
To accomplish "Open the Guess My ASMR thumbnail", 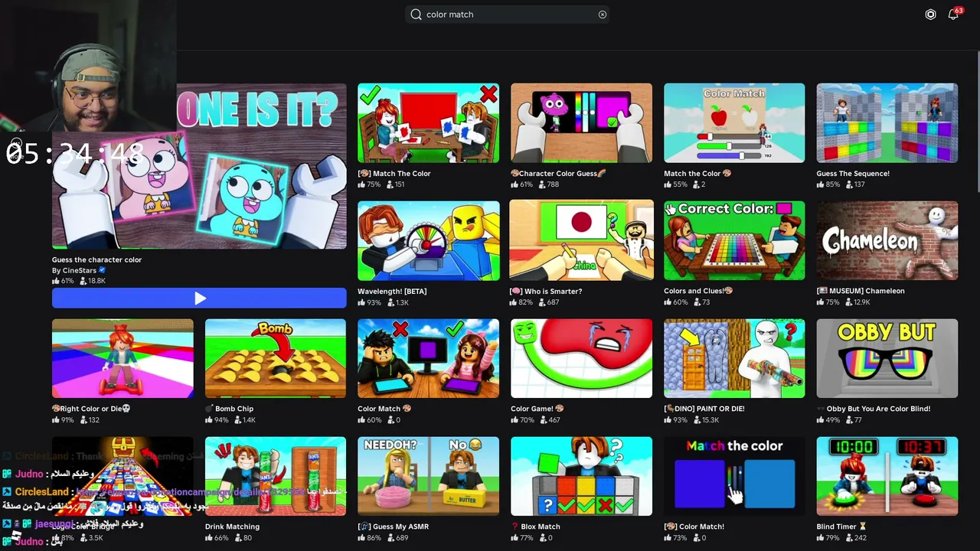I will point(428,476).
